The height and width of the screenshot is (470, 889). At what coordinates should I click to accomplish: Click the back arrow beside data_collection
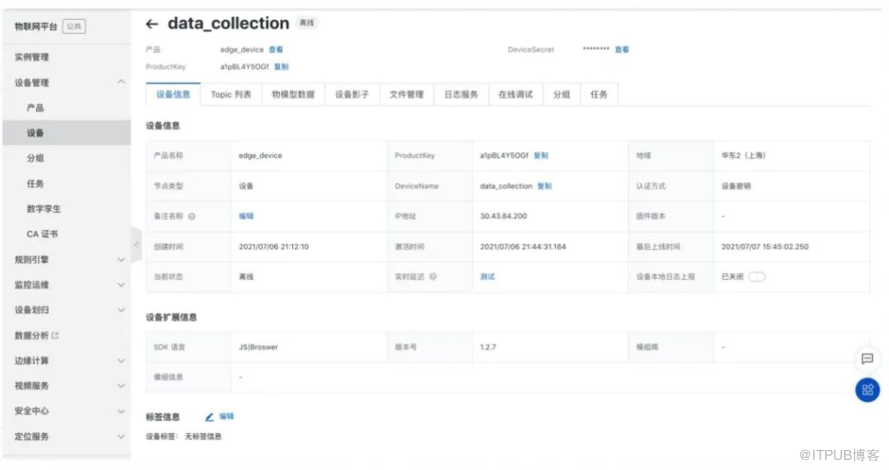pyautogui.click(x=152, y=24)
